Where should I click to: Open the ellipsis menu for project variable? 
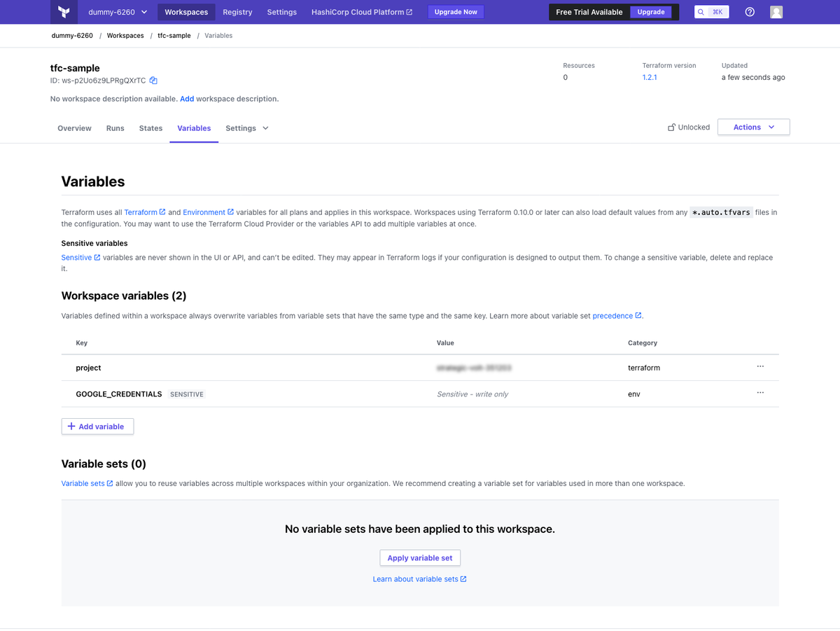point(760,367)
